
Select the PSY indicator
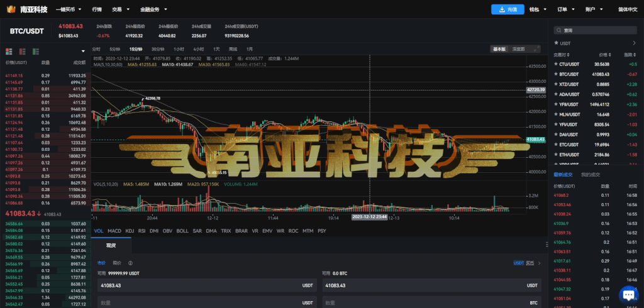coord(322,231)
